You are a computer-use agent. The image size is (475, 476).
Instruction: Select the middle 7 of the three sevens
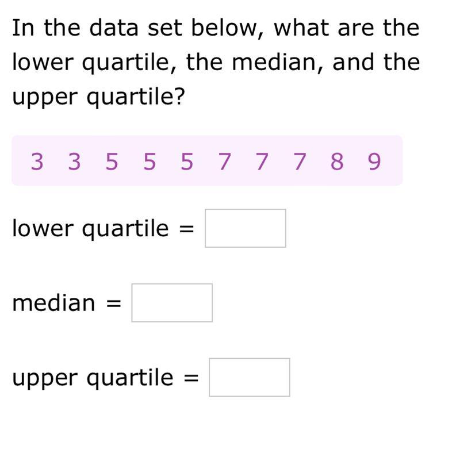[x=262, y=162]
